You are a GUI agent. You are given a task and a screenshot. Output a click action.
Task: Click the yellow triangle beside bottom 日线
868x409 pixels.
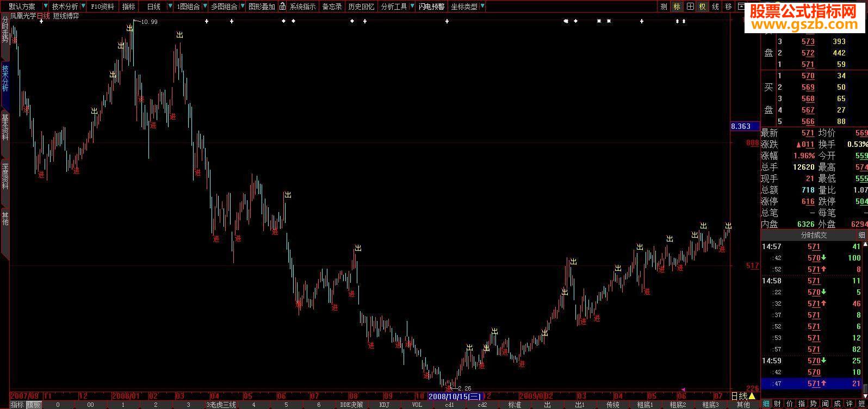click(x=752, y=396)
